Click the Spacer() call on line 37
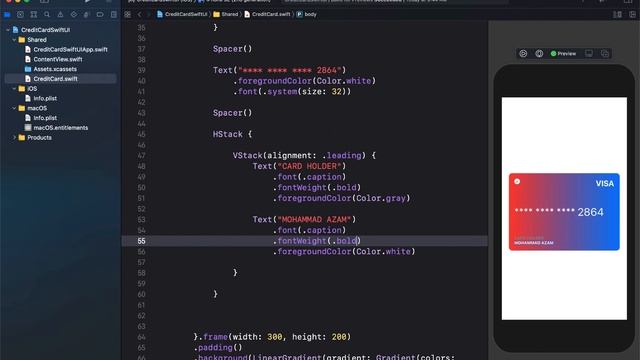The image size is (640, 360). (x=232, y=49)
